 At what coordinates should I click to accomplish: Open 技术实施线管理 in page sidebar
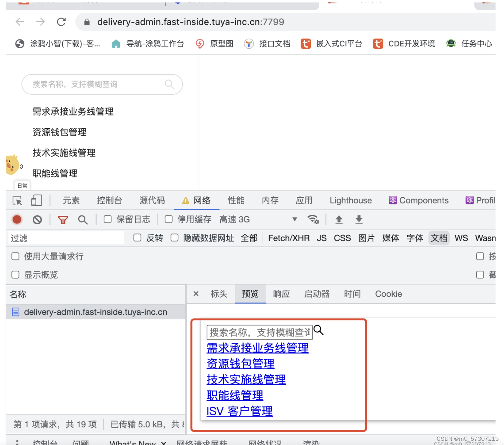point(64,153)
